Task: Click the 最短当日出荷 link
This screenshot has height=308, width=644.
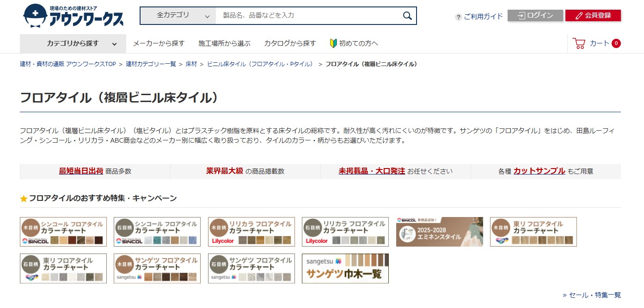Action: point(81,171)
